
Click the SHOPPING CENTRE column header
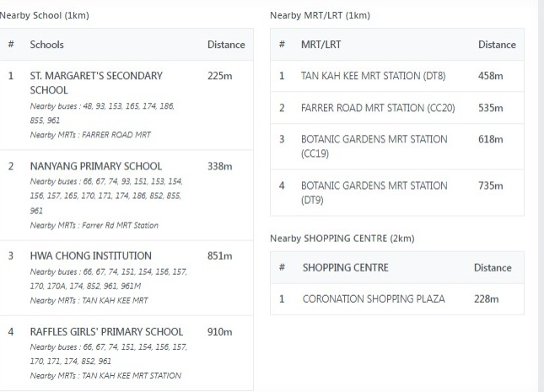click(x=345, y=267)
